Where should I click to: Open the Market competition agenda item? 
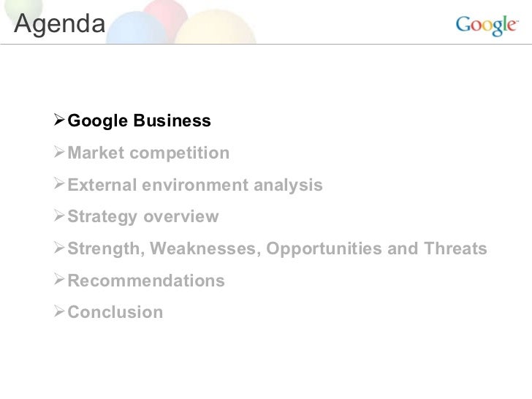coord(148,153)
